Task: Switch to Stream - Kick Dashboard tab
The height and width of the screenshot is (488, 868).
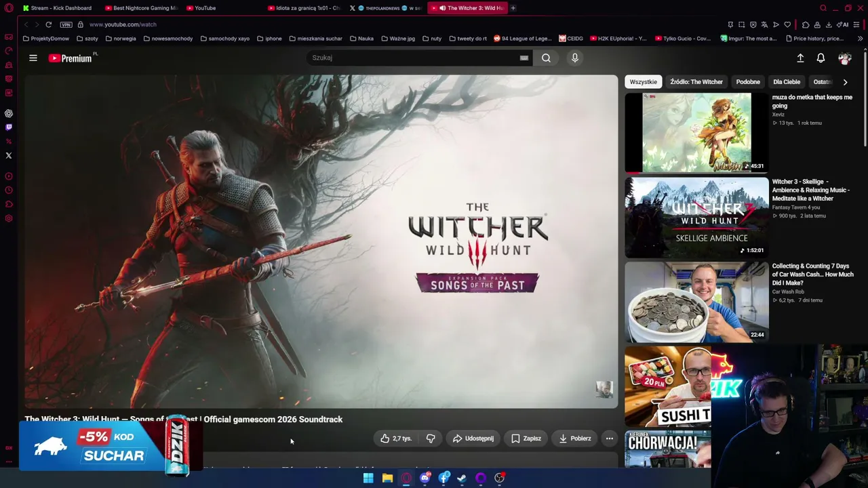Action: point(57,8)
